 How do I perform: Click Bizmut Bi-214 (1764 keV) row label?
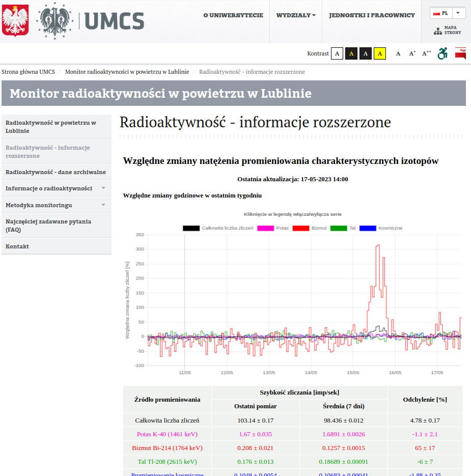coord(168,448)
